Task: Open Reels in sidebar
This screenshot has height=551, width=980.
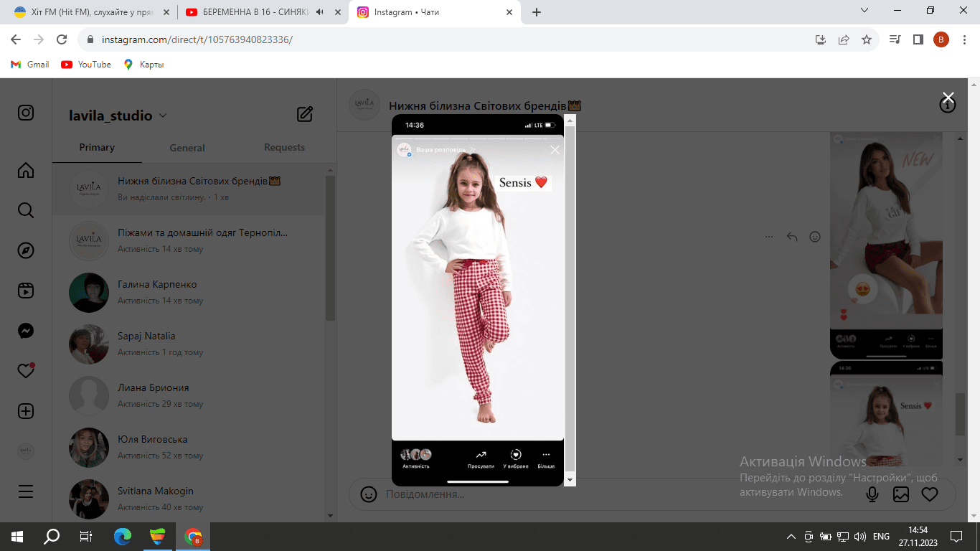Action: pos(26,291)
